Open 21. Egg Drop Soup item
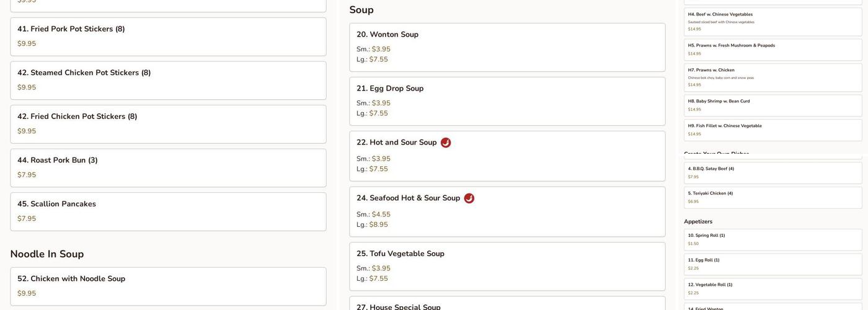The height and width of the screenshot is (310, 868). point(507,101)
